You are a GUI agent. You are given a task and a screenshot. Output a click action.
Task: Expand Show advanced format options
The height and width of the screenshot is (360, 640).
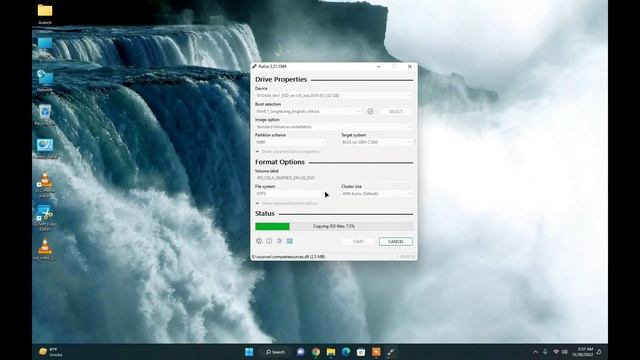(x=287, y=203)
